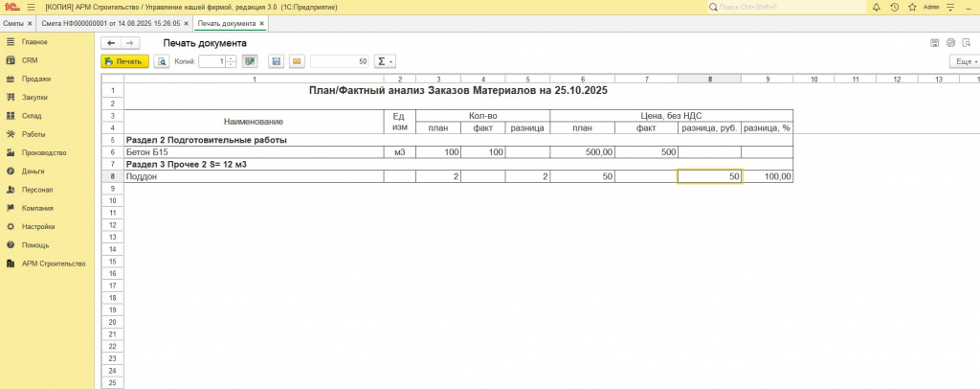This screenshot has width=980, height=389.
Task: Switch to the Сметы tab
Action: [x=13, y=23]
